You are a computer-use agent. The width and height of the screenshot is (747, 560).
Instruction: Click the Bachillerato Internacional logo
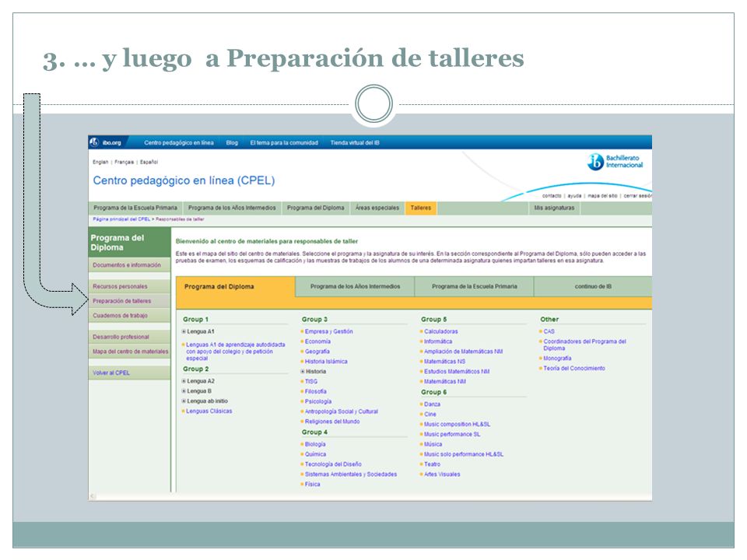[615, 162]
